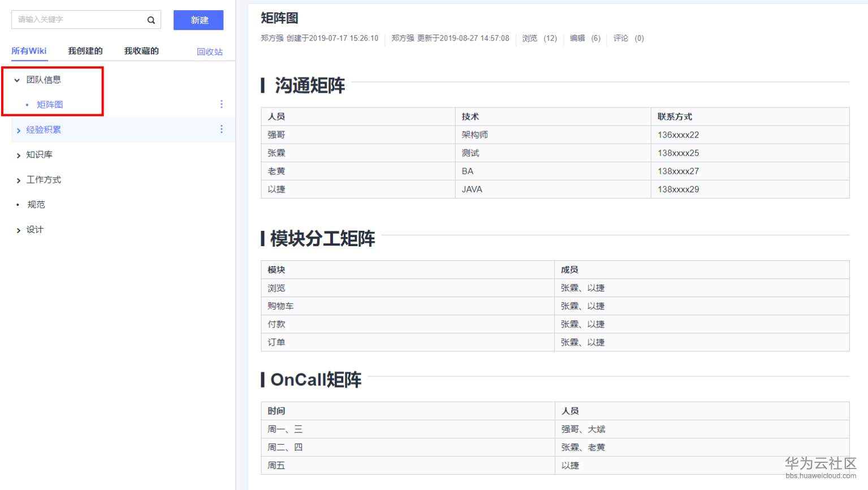Switch to the 我收藏的 tab
The image size is (868, 490).
141,51
